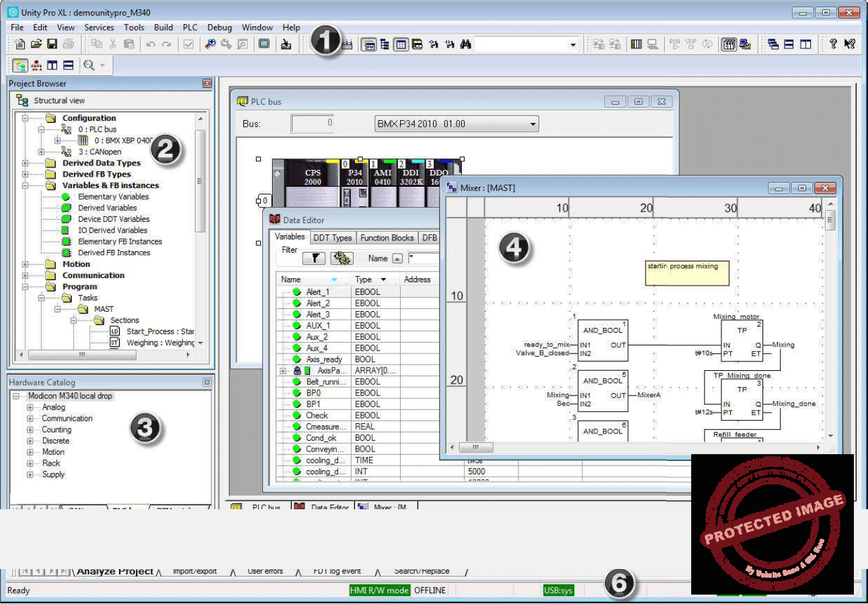Toggle Structural view button in second toolbar
The height and width of the screenshot is (604, 868).
pyautogui.click(x=20, y=65)
